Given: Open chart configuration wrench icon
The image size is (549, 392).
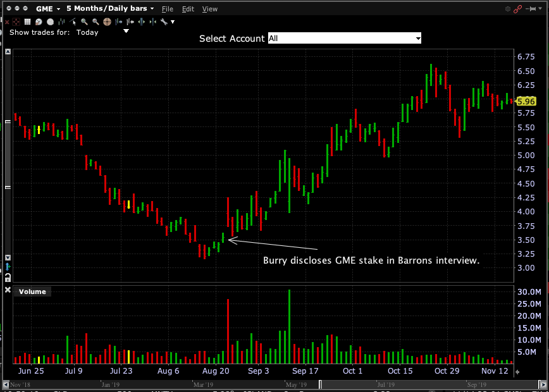Looking at the screenshot, I should (164, 22).
